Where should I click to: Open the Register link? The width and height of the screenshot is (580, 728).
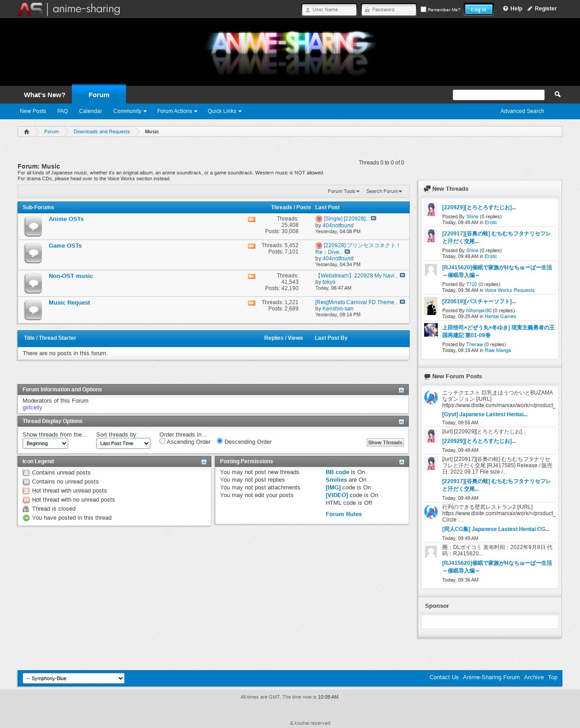[x=542, y=9]
